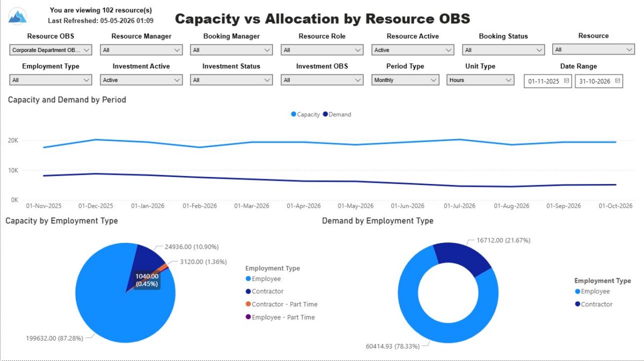This screenshot has height=361, width=644.
Task: Open calendar picker for 31-10-2026 end date
Action: click(617, 81)
